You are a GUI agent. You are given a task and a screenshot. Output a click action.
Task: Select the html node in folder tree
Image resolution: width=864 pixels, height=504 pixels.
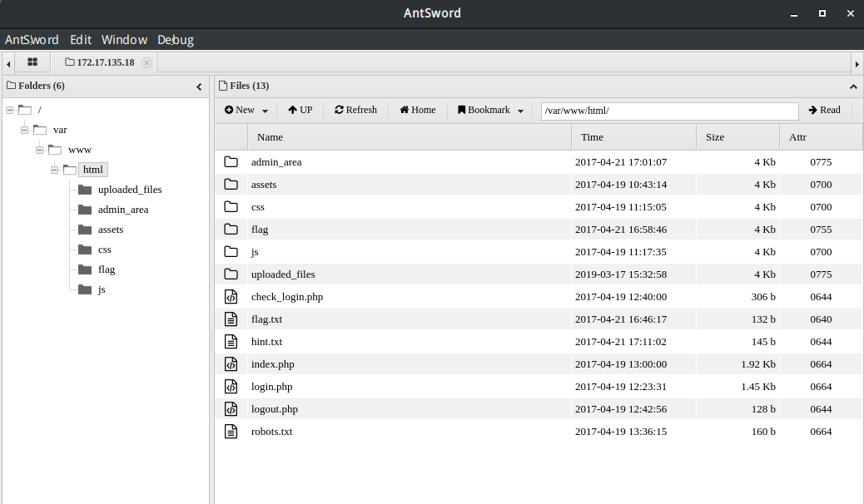point(93,170)
